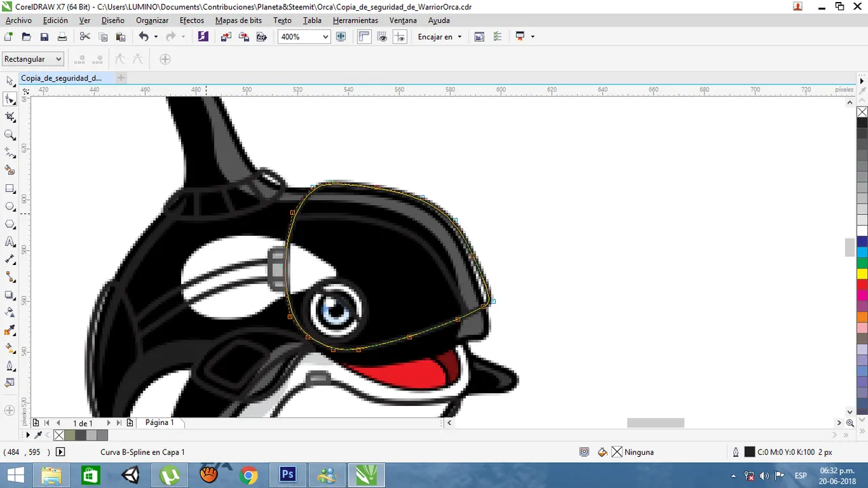Save the document with the floppy icon
The image size is (868, 488).
44,37
